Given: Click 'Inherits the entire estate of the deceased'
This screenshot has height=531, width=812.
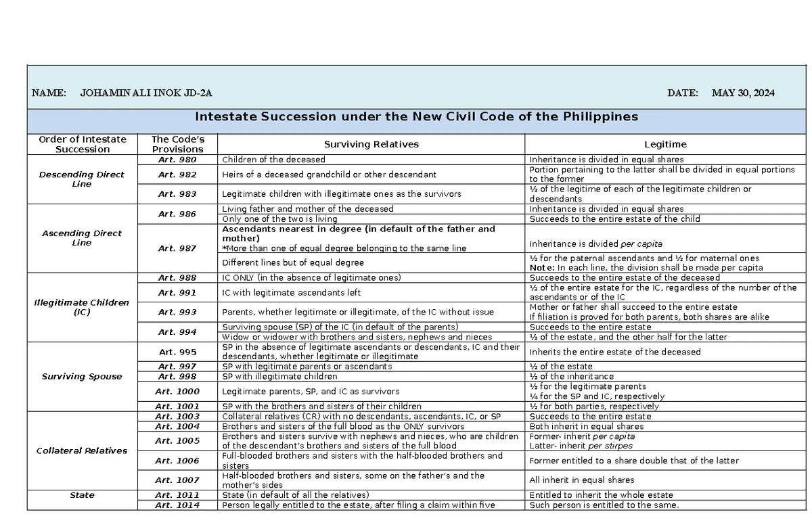Looking at the screenshot, I should tap(616, 352).
